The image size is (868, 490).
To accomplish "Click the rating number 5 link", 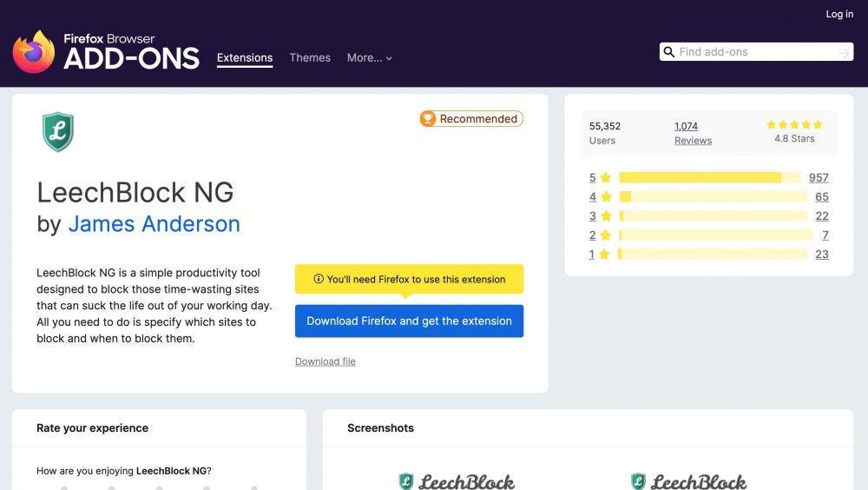I will click(592, 177).
